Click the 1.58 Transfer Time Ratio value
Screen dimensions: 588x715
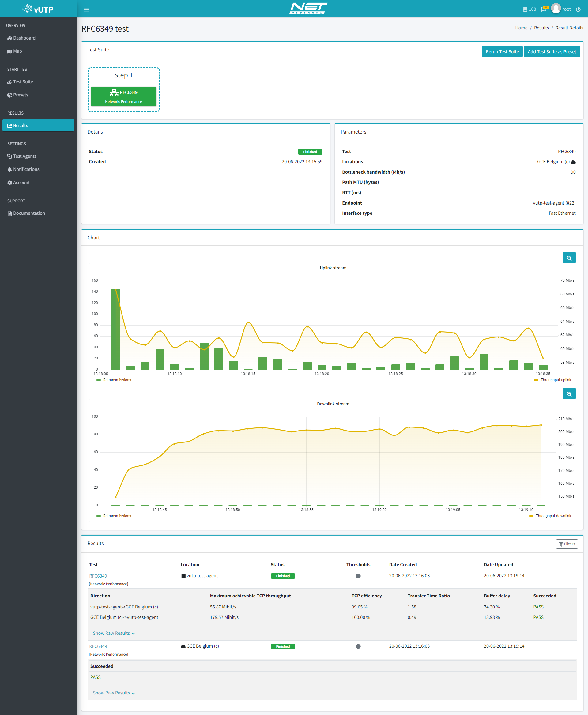click(x=412, y=607)
